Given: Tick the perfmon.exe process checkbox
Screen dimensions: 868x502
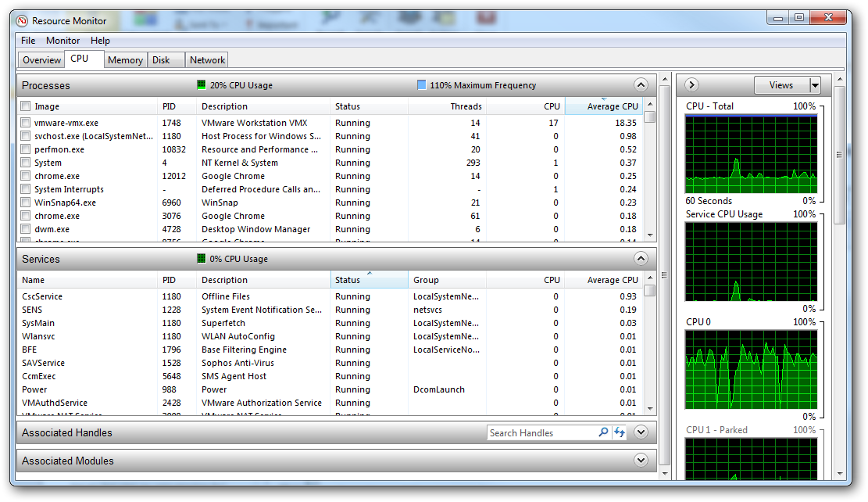Looking at the screenshot, I should (26, 149).
